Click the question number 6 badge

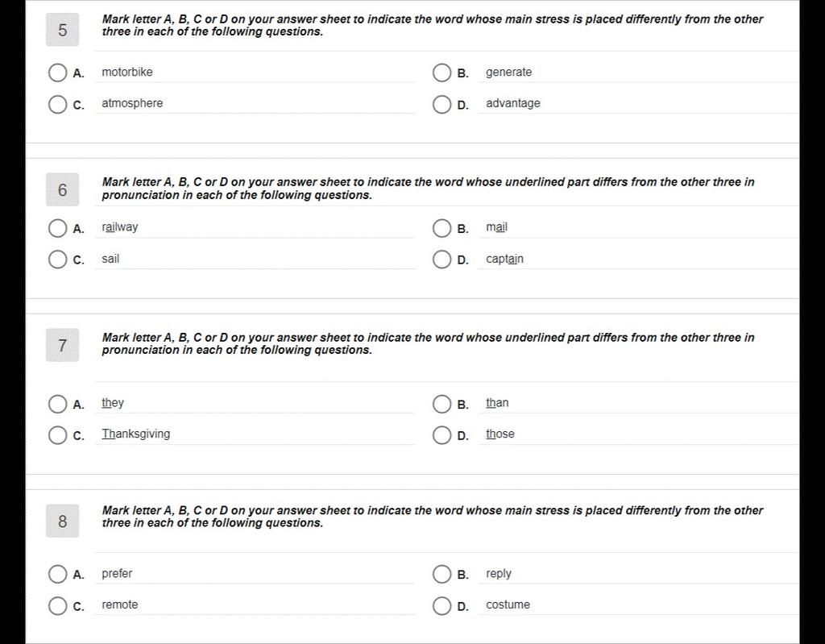63,190
